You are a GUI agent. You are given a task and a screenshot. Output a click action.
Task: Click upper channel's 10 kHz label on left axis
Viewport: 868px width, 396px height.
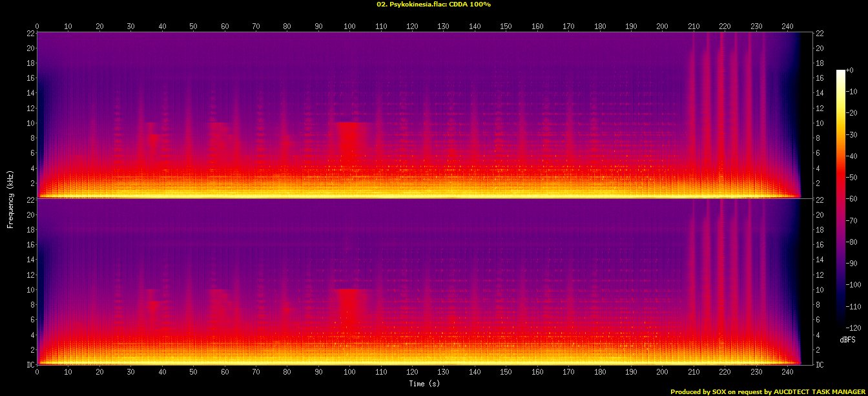pyautogui.click(x=28, y=123)
